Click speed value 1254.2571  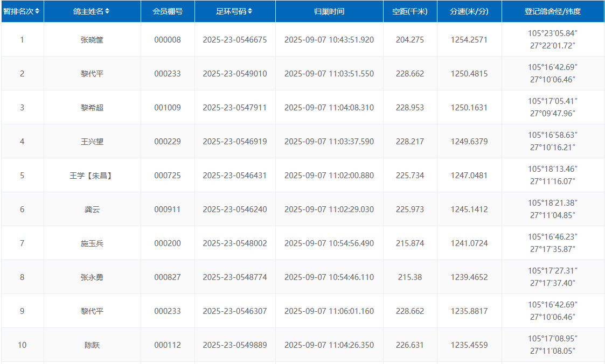coord(469,40)
